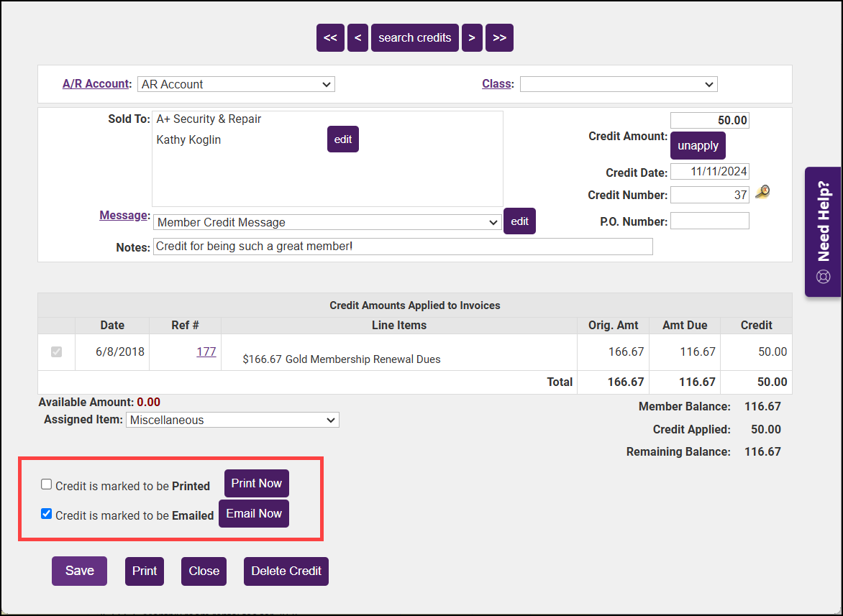Expand the Member Credit Message dropdown
843x616 pixels.
tap(327, 222)
